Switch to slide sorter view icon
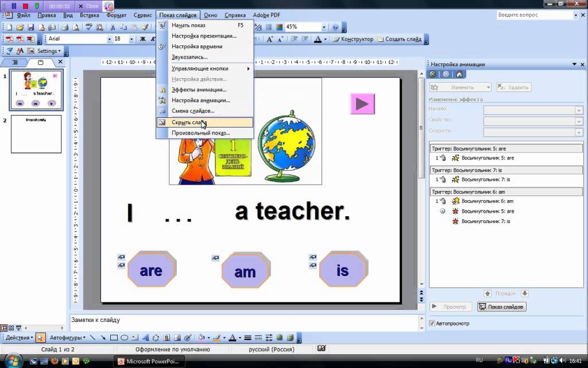This screenshot has width=588, height=368. (11, 328)
